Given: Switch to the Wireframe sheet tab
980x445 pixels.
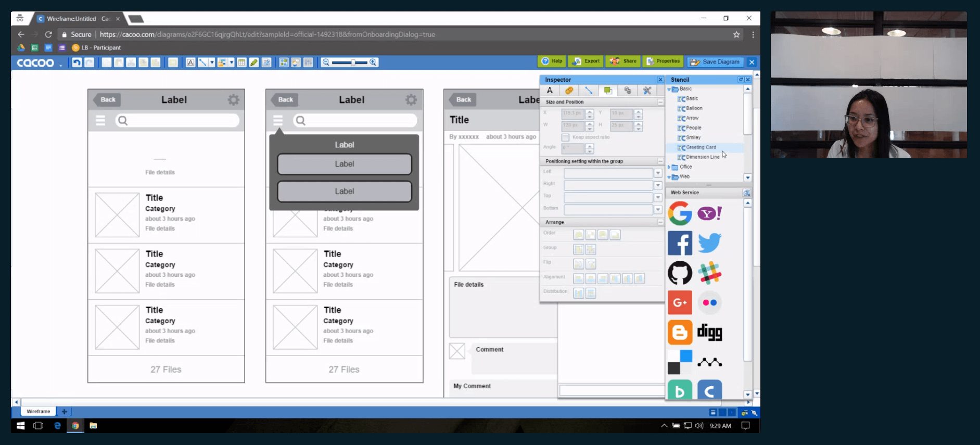Looking at the screenshot, I should pyautogui.click(x=39, y=411).
